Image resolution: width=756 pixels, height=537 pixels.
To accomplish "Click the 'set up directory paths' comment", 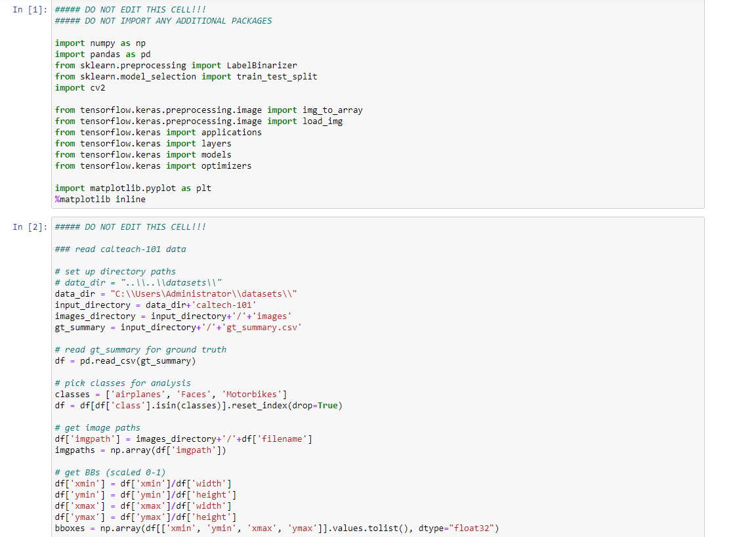I will point(115,271).
